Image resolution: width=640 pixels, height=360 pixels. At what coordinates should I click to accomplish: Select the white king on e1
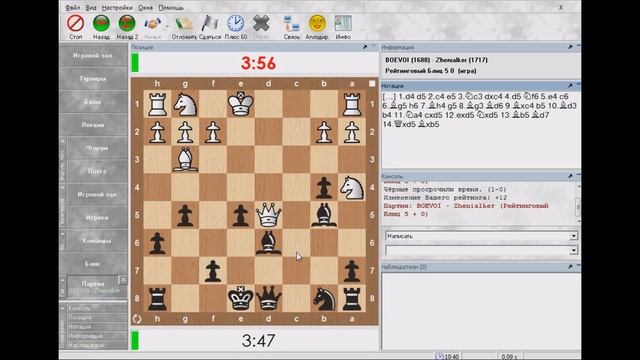240,104
